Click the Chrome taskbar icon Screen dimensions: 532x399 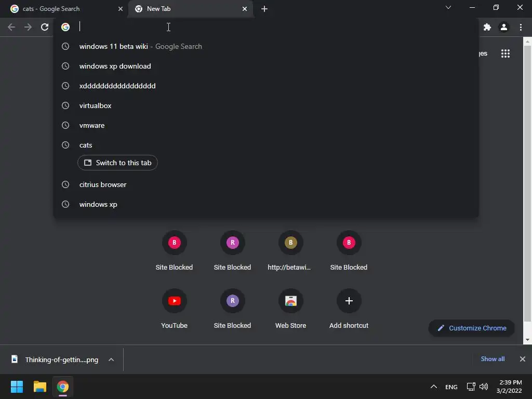63,387
